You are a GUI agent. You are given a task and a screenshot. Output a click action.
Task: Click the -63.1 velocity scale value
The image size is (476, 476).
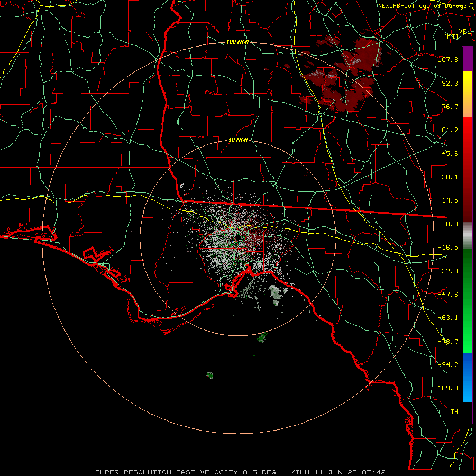pyautogui.click(x=448, y=318)
